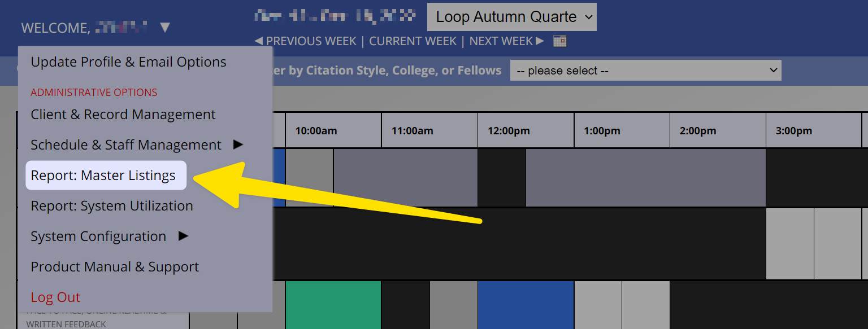The width and height of the screenshot is (868, 329).
Task: Open the calendar date picker icon
Action: 559,41
